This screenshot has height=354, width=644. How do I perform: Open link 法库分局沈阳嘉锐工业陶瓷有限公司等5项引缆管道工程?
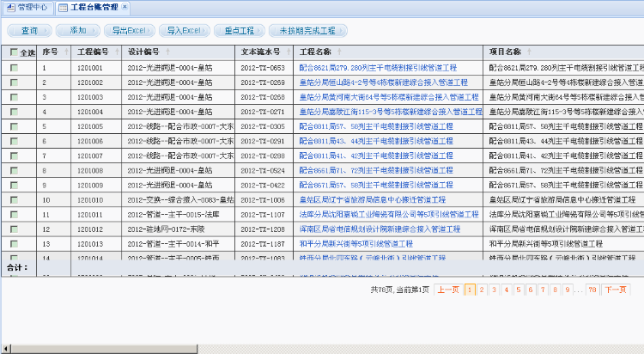coord(389,215)
